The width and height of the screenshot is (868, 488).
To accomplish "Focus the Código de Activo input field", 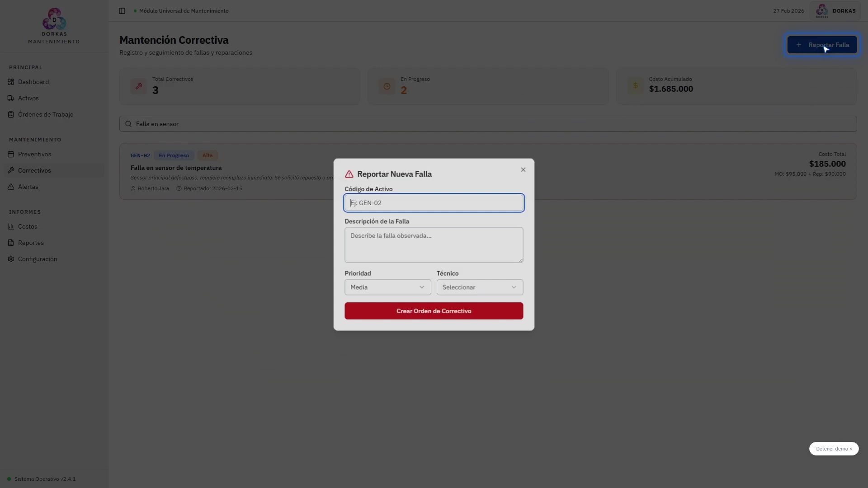I will (x=434, y=203).
